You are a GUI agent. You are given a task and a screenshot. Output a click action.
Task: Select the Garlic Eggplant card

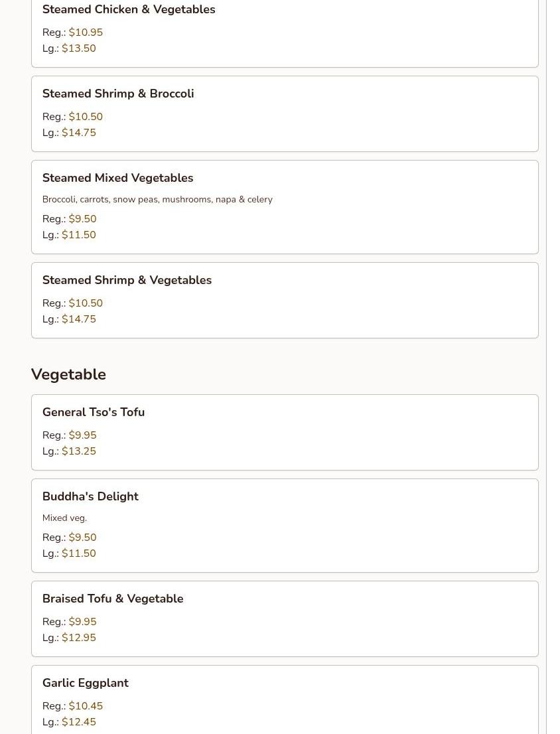(285, 700)
